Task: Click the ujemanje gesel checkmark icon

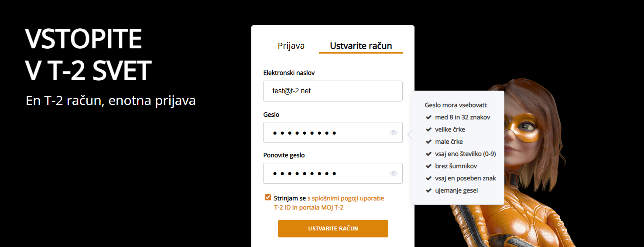Action: point(428,190)
